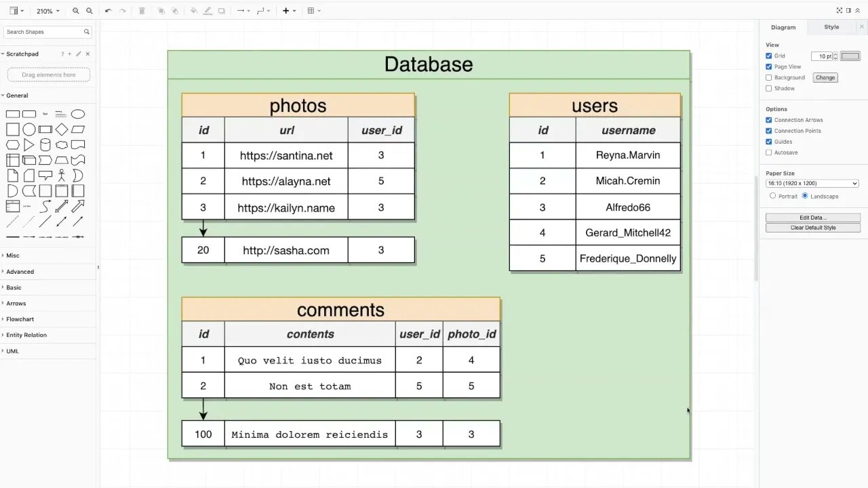Select the hexagon shape in General
Viewport: 868px width, 488px height.
pyautogui.click(x=13, y=145)
